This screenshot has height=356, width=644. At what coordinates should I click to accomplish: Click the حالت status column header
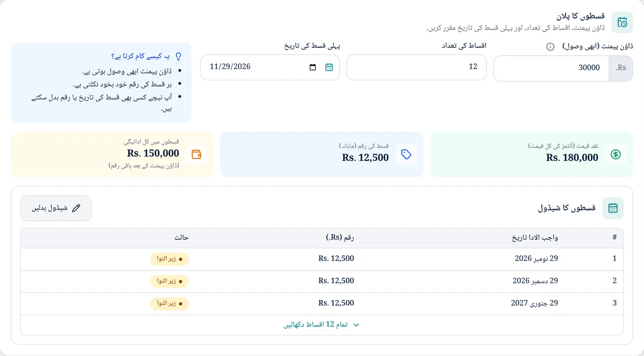tap(182, 237)
